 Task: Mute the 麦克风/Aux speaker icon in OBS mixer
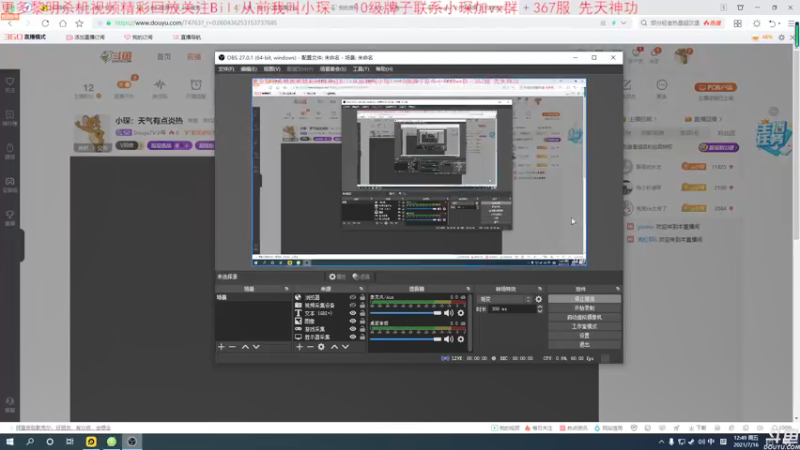coord(448,313)
